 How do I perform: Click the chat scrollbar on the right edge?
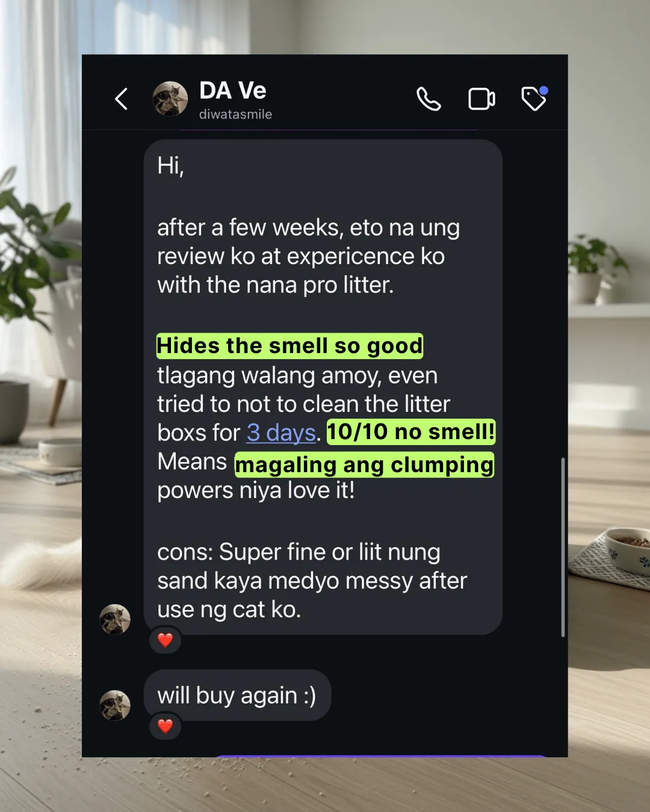563,547
